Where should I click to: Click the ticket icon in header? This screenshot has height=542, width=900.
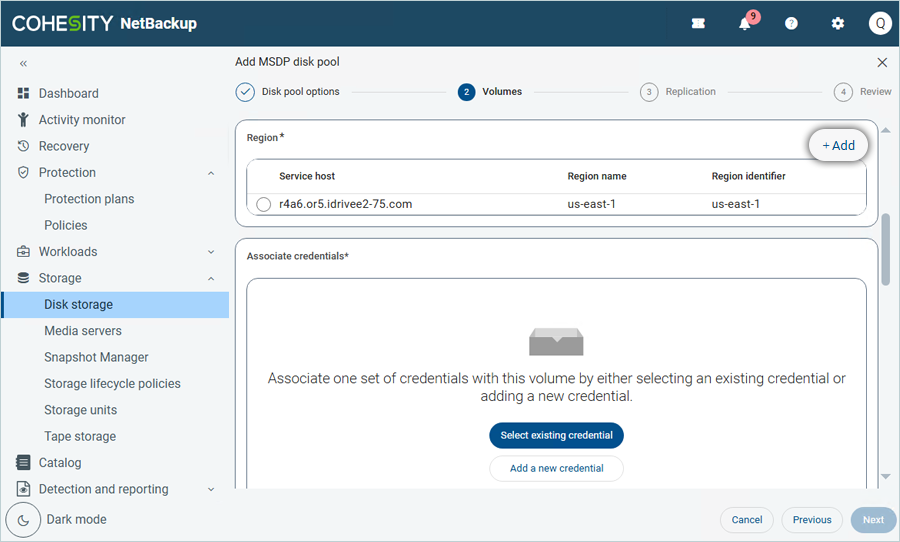698,24
